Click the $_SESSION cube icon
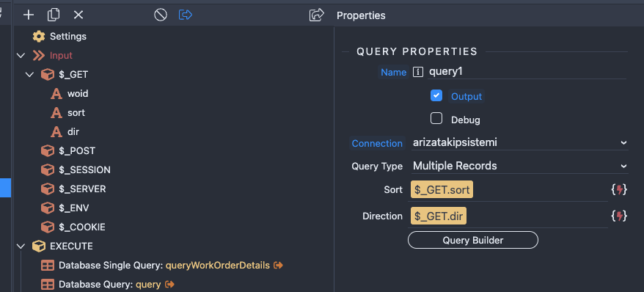This screenshot has width=644, height=292. (48, 170)
